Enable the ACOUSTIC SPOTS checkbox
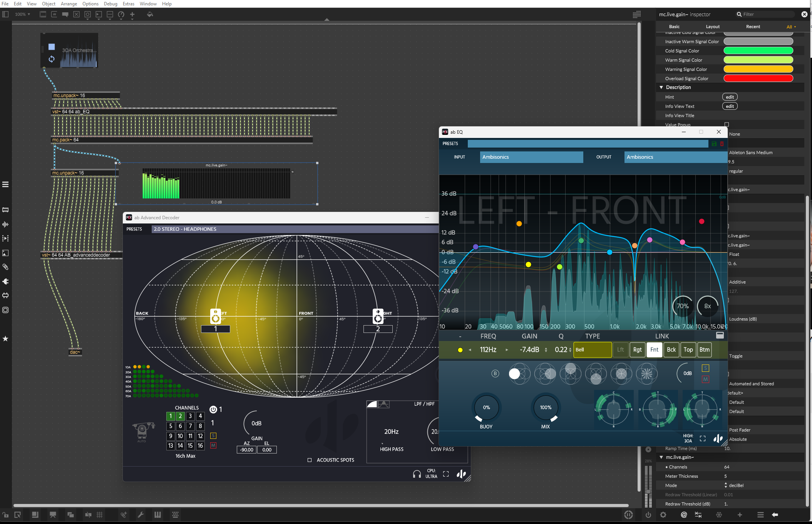 [x=310, y=460]
